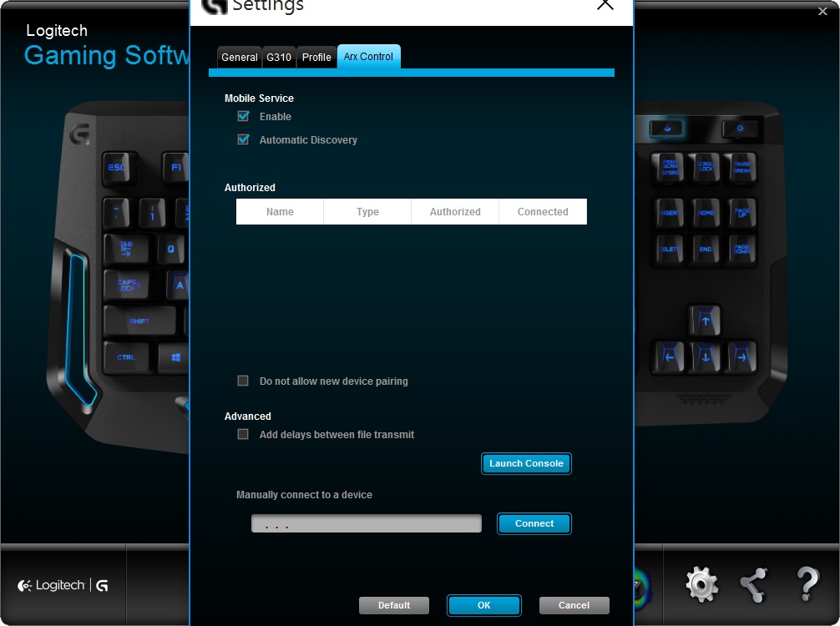Click the game mode key on keyboard
This screenshot has width=840, height=626.
click(x=667, y=129)
